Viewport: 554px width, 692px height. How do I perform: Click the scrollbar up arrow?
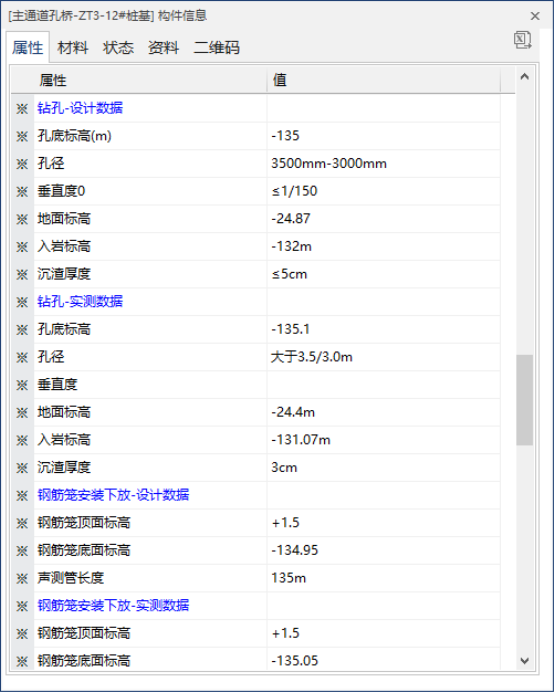point(524,77)
